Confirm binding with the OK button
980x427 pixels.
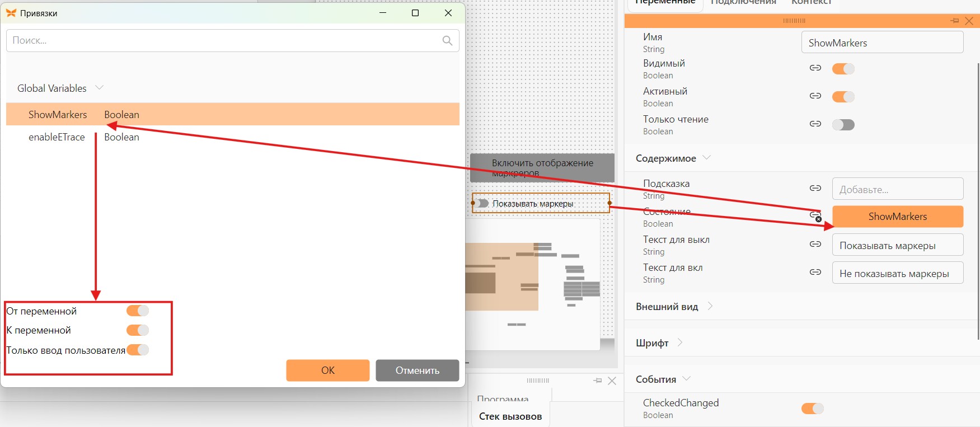pos(328,370)
